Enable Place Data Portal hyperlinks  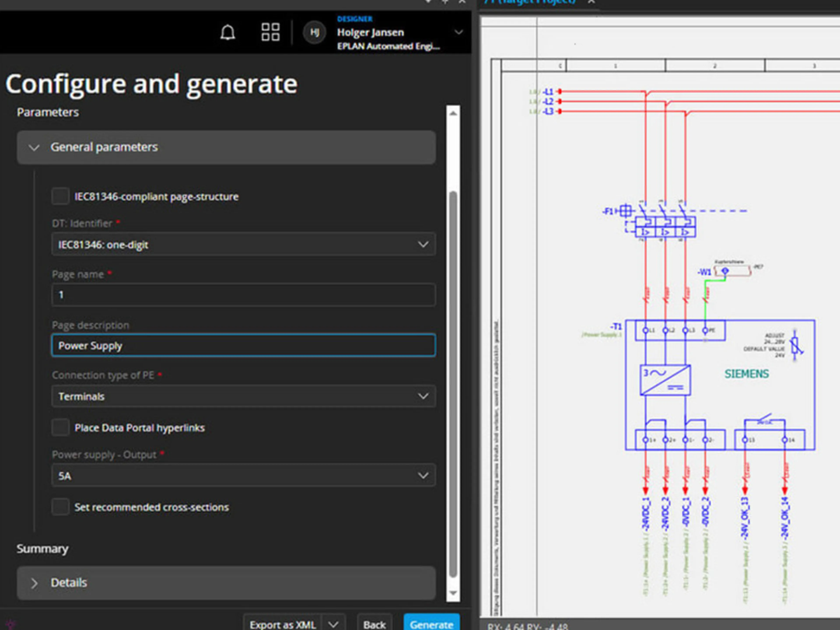coord(60,428)
